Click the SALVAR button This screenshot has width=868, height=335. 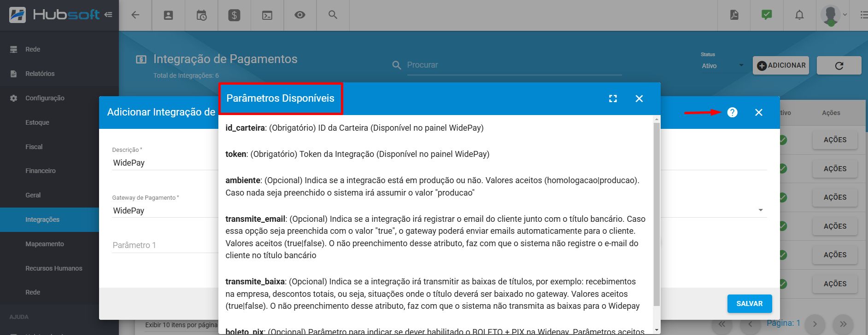pos(750,304)
